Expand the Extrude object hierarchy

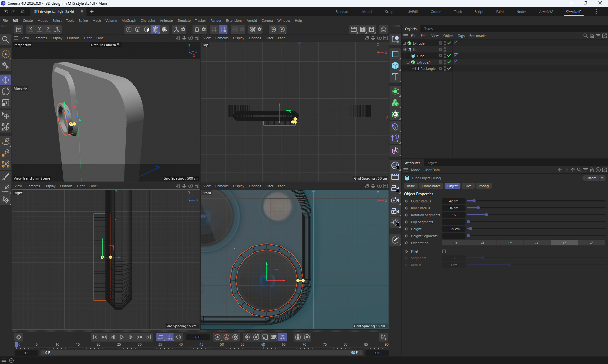click(404, 43)
